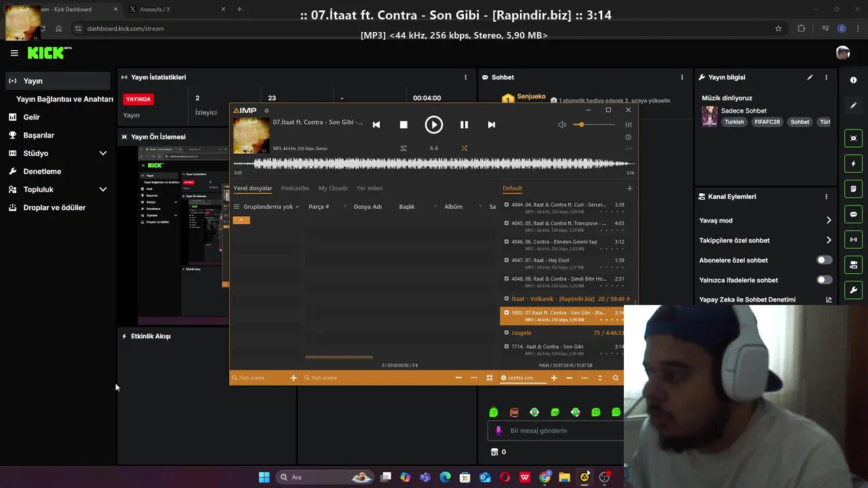Uncheck track 4045 İtaat & Contra ft. Transpose
Viewport: 868px width, 488px height.
507,223
